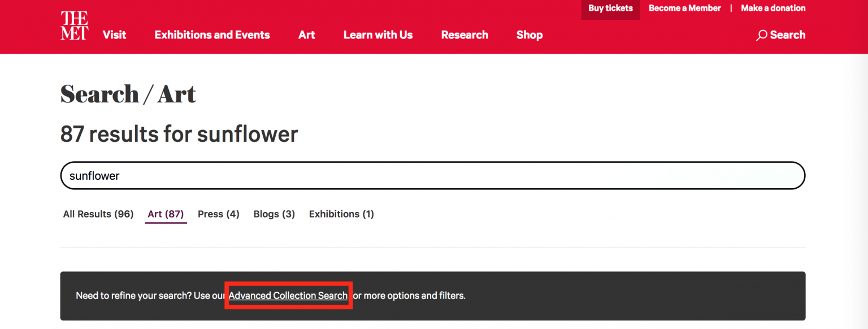
Task: Open the Research menu
Action: (x=464, y=34)
